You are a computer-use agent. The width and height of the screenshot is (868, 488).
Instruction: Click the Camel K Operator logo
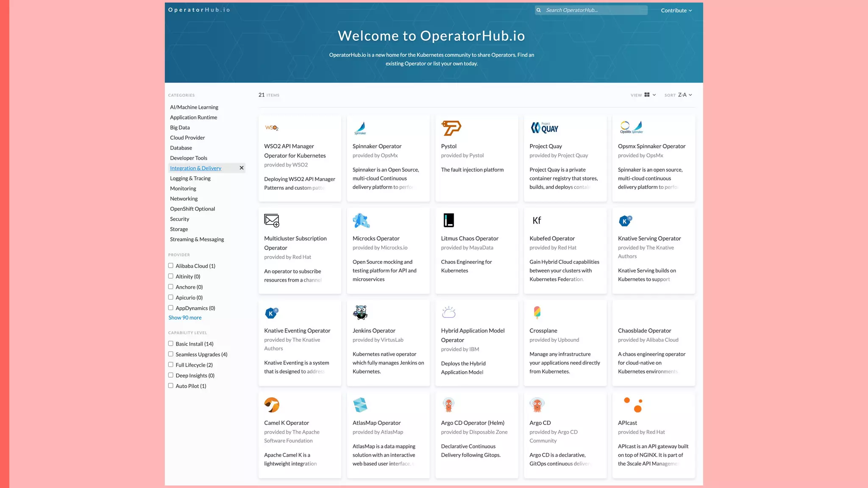272,405
